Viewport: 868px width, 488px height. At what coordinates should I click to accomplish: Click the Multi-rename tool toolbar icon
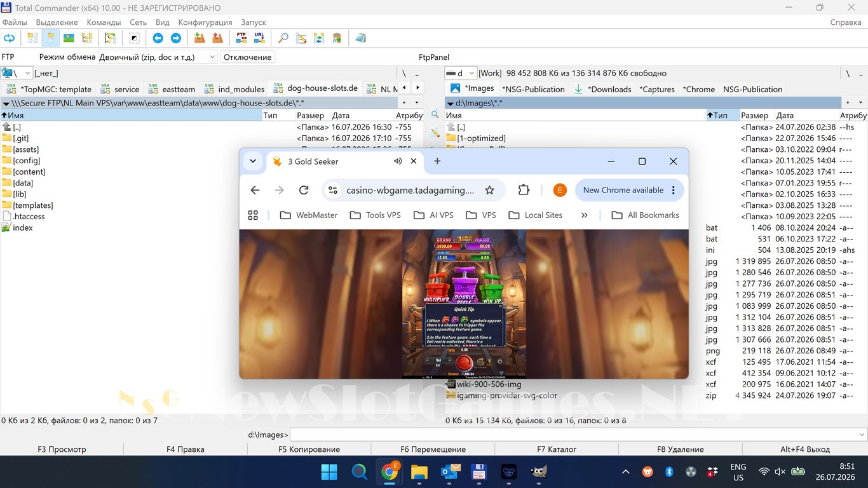[301, 38]
